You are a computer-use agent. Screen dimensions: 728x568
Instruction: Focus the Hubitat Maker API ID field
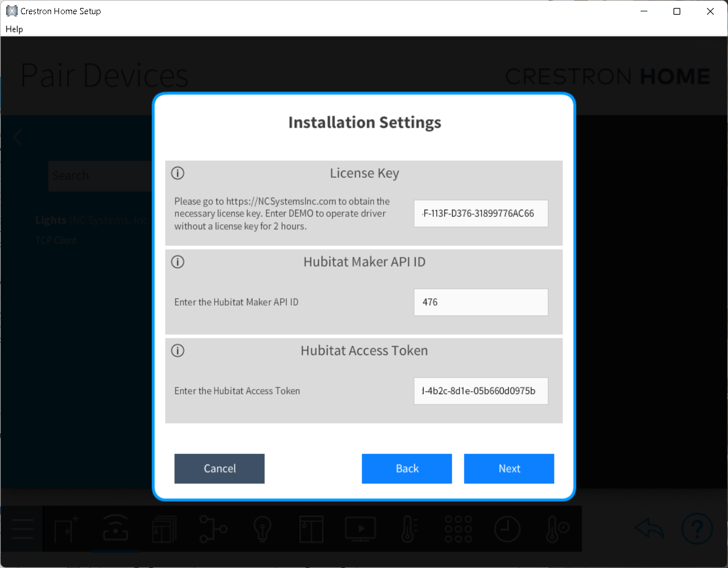(x=480, y=302)
